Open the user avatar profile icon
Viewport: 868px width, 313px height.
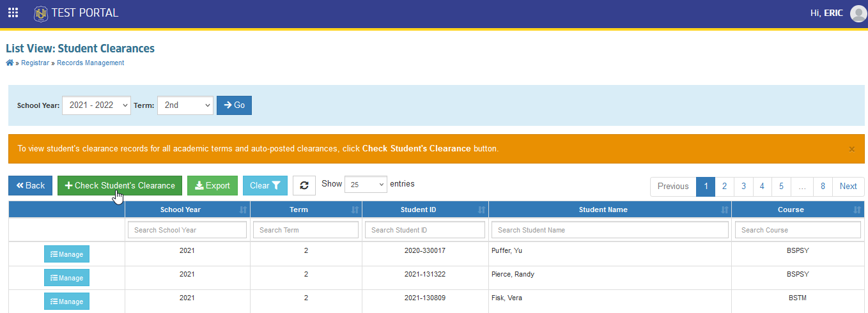pyautogui.click(x=858, y=13)
